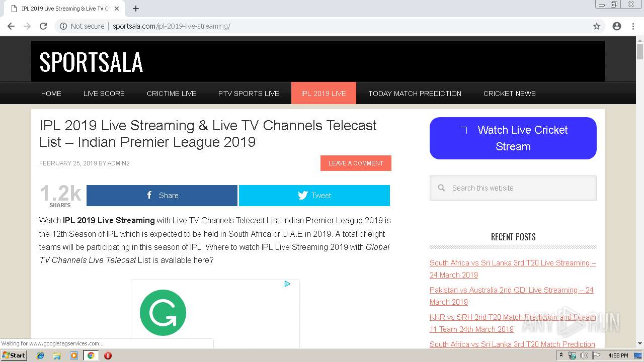
Task: Reload the page with the refresh icon
Action: point(43,26)
